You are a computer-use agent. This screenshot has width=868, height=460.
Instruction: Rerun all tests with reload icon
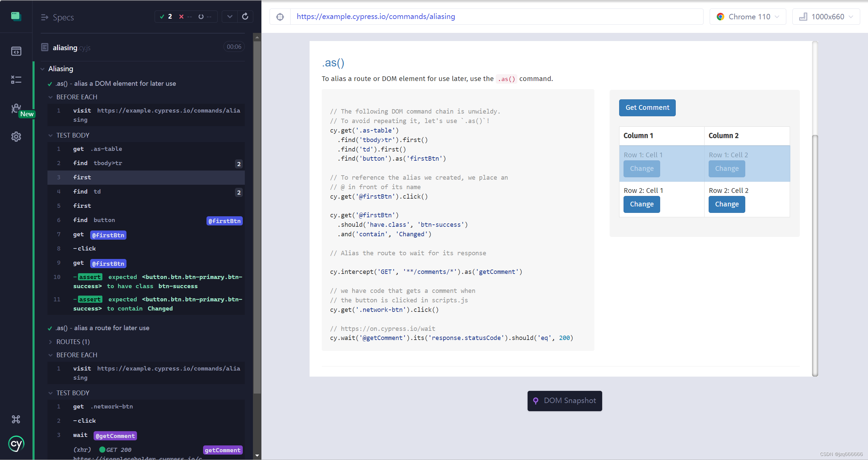pyautogui.click(x=245, y=16)
